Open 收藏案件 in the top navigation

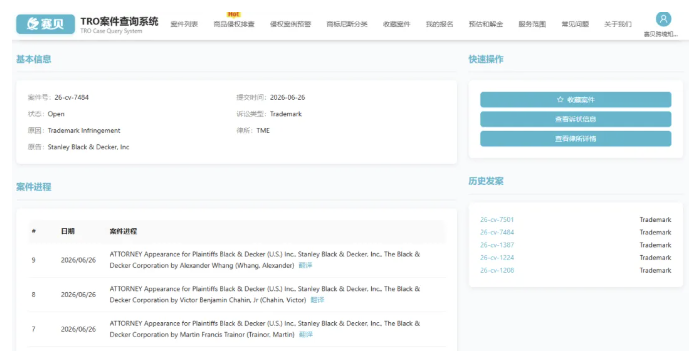[x=396, y=24]
